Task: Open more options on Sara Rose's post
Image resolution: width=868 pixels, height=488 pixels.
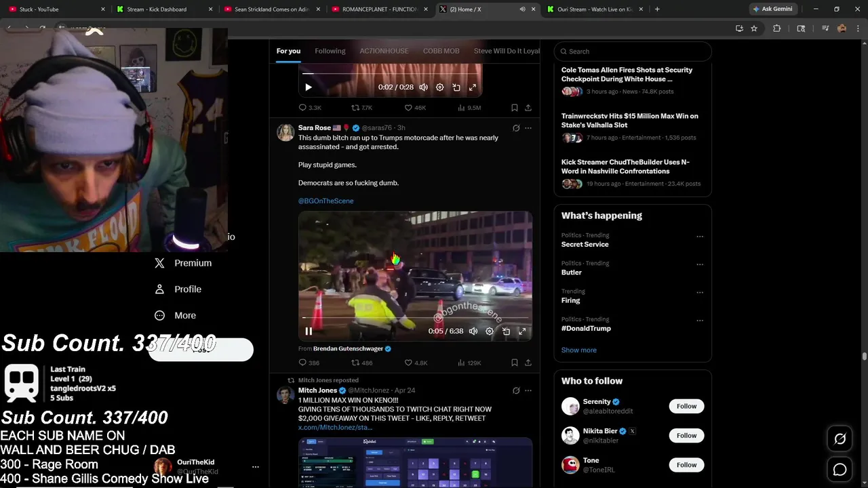Action: [528, 127]
